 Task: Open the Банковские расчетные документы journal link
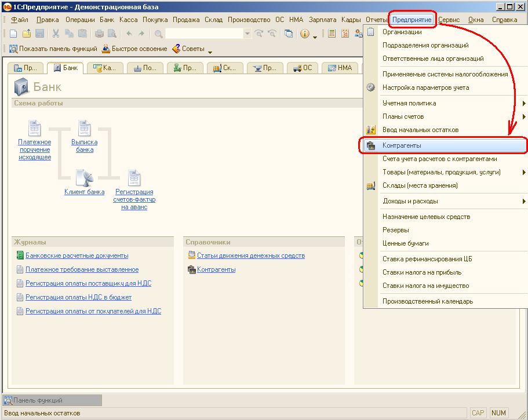pos(77,255)
